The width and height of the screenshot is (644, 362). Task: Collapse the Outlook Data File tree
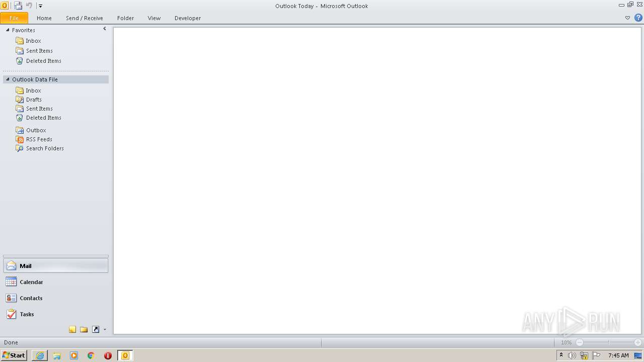coord(8,79)
